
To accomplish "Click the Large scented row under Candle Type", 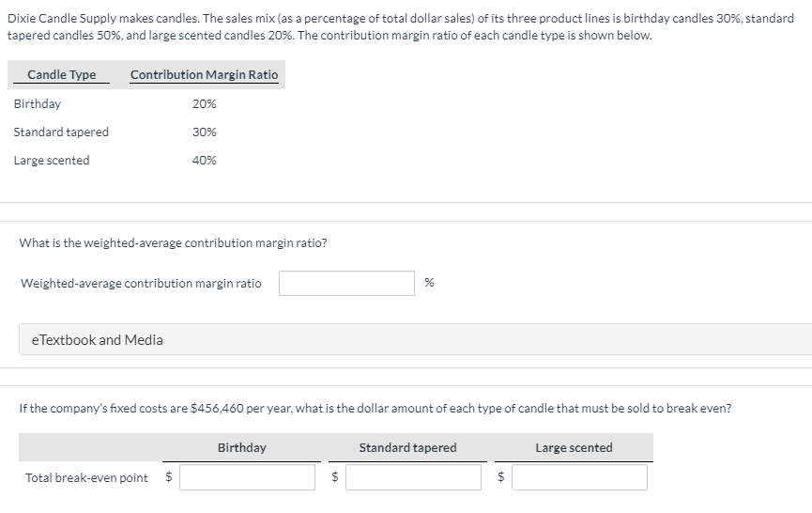I will [52, 161].
